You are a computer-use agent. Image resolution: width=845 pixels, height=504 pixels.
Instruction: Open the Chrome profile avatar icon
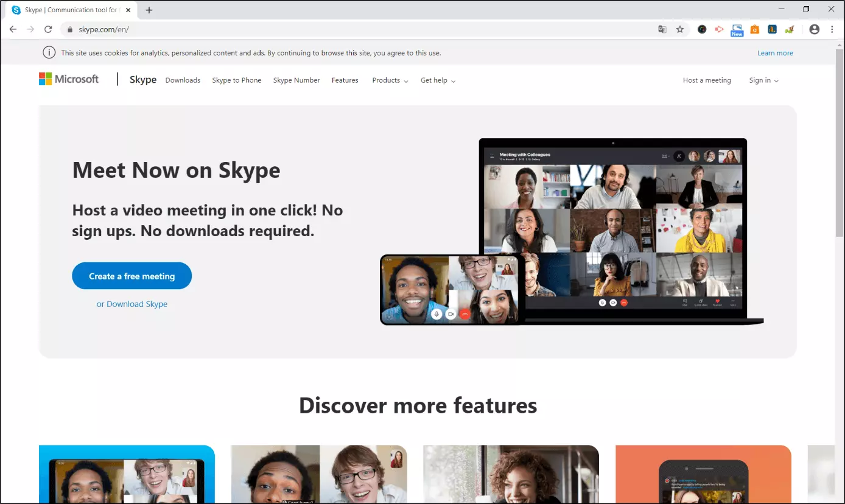click(x=815, y=29)
